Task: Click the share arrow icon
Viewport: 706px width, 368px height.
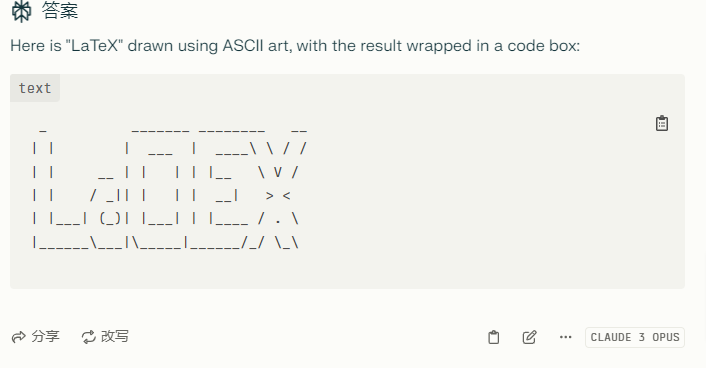Action: point(19,337)
